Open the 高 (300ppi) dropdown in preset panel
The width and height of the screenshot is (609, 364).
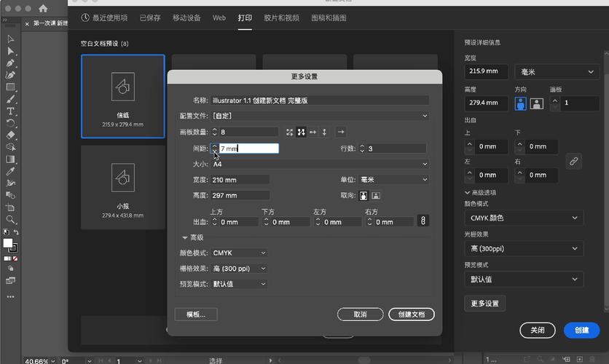click(524, 249)
